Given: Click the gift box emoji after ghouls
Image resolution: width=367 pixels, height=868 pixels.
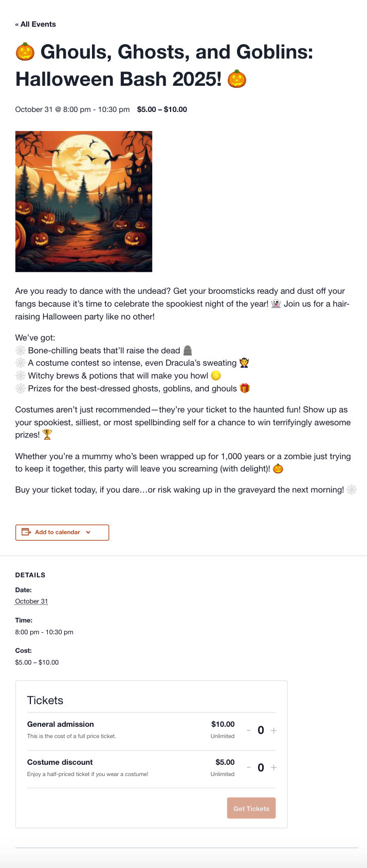Looking at the screenshot, I should click(x=245, y=388).
